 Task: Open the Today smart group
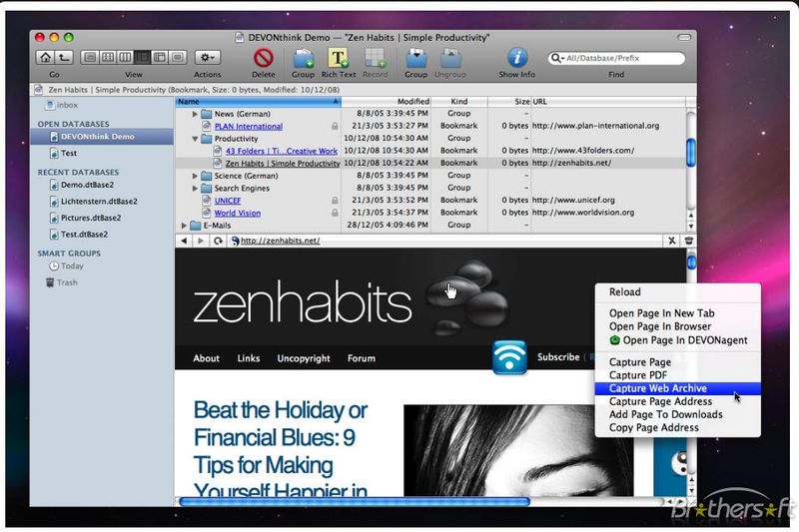click(66, 266)
